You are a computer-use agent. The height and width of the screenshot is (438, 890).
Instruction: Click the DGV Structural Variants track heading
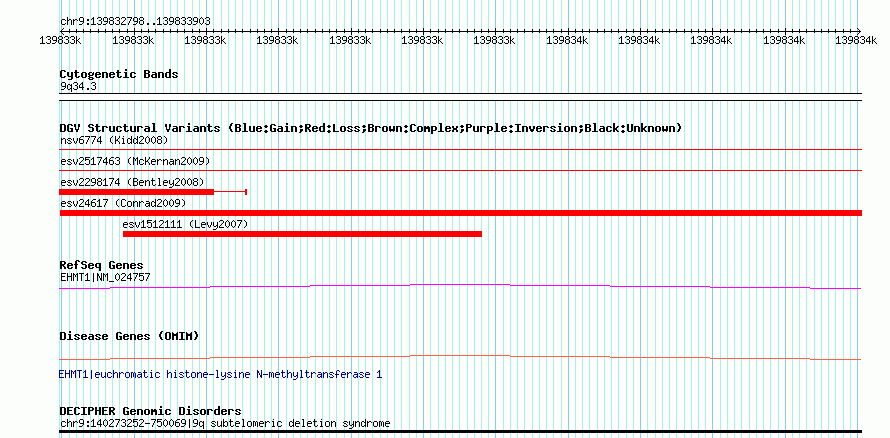click(x=371, y=128)
